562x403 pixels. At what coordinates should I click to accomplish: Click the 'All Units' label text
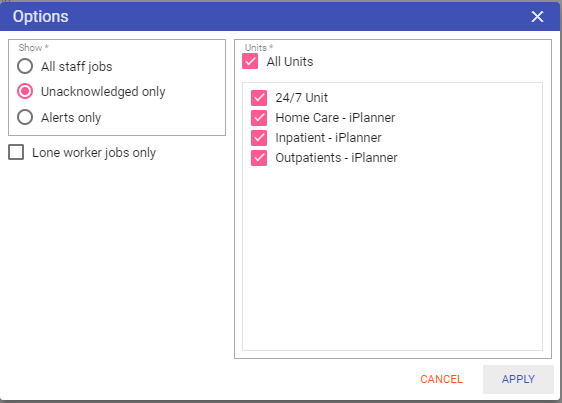click(290, 62)
